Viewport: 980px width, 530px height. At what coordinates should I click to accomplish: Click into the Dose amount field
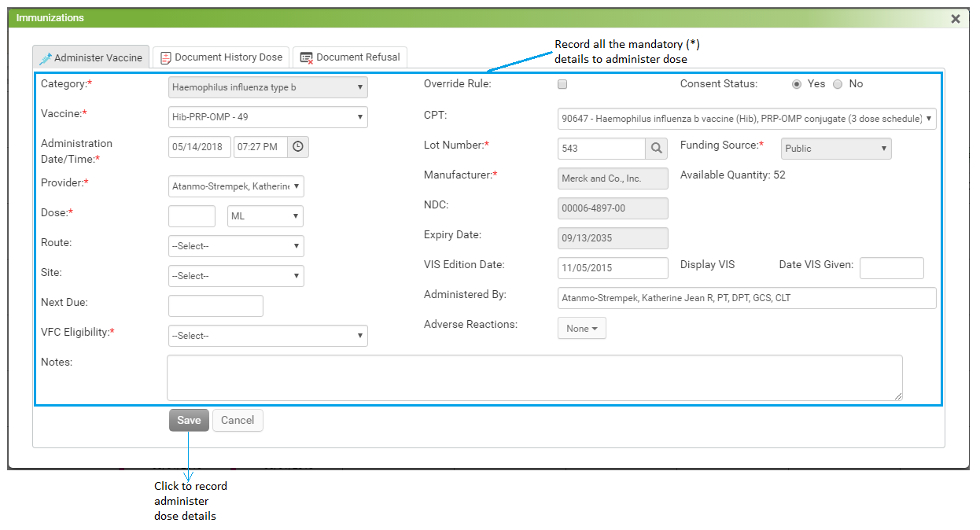(192, 216)
